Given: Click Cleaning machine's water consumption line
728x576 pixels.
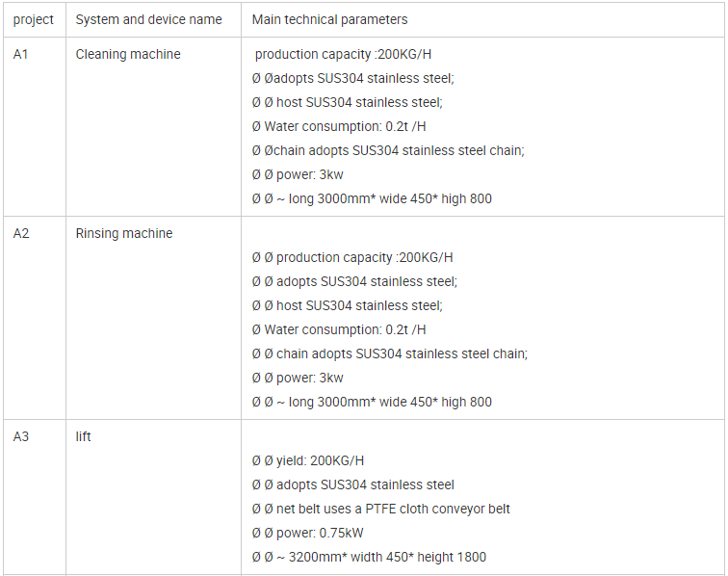Looking at the screenshot, I should [x=339, y=126].
